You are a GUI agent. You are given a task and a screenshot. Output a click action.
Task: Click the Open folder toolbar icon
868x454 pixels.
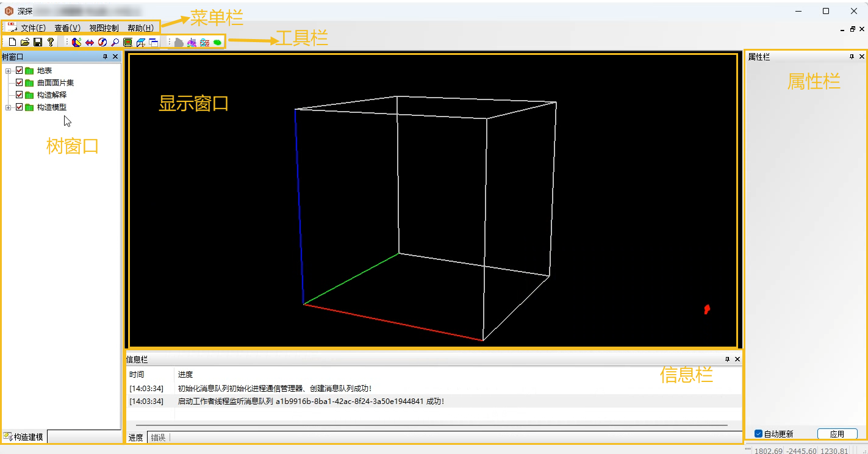tap(25, 42)
